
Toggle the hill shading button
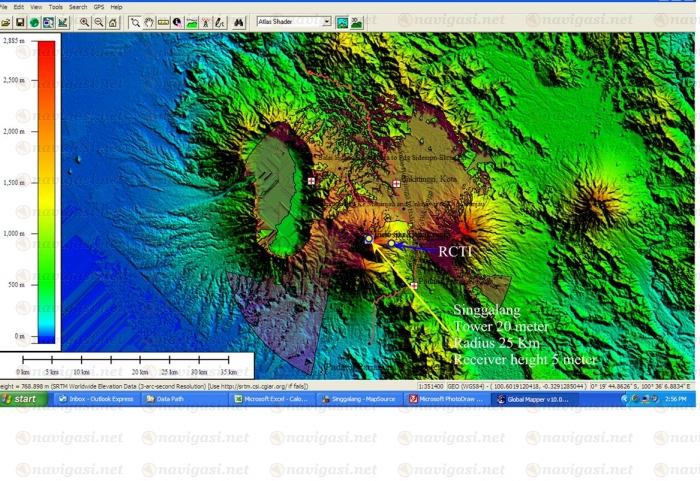click(x=342, y=21)
